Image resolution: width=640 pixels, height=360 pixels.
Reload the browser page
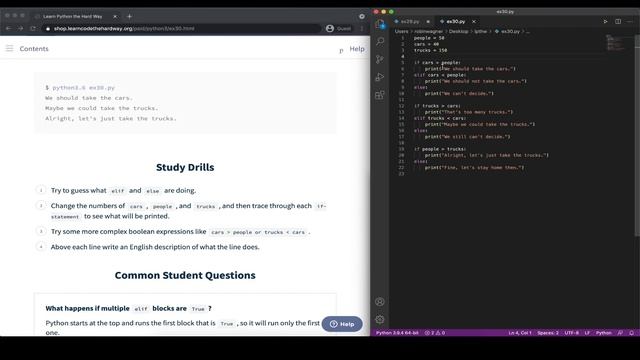pos(33,28)
